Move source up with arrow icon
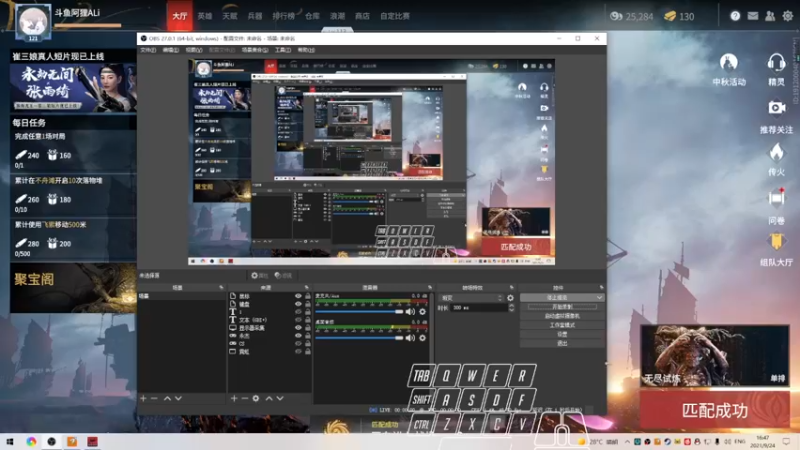Image resolution: width=800 pixels, height=450 pixels. click(269, 398)
